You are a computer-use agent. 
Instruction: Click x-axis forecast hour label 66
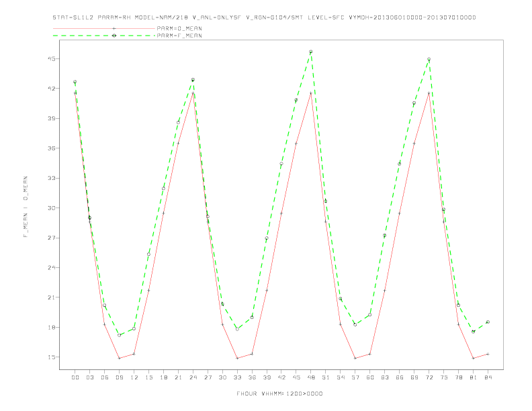(x=400, y=377)
